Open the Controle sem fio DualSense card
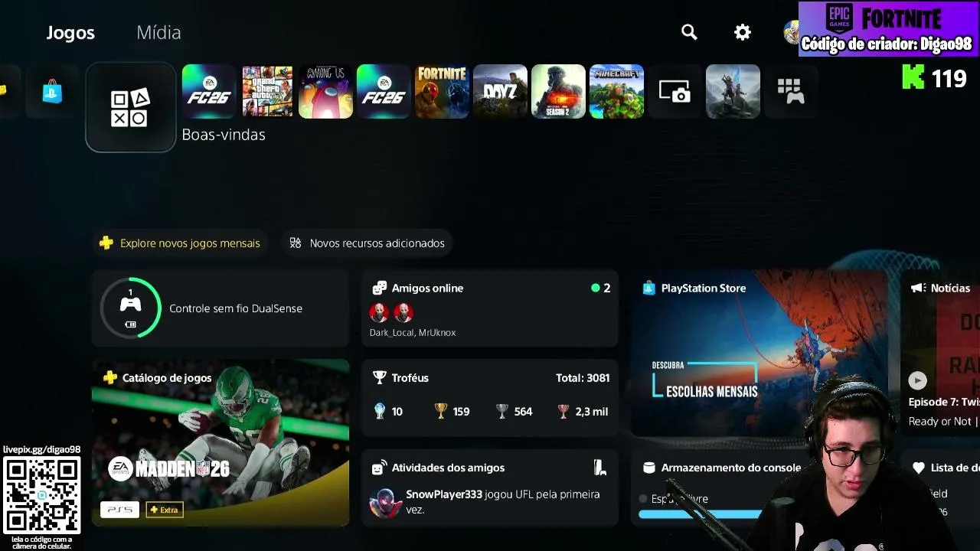980x551 pixels. click(220, 308)
